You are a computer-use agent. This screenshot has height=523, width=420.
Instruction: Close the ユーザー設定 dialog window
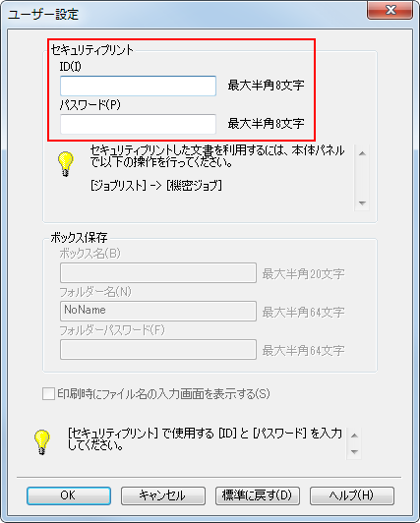point(390,10)
